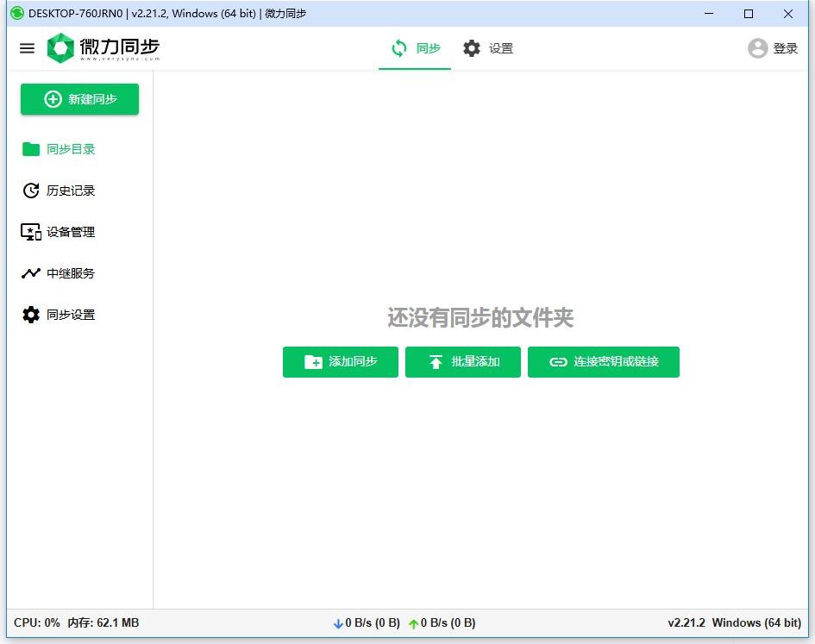Click the upload arrow icon in 批量添加

point(436,362)
